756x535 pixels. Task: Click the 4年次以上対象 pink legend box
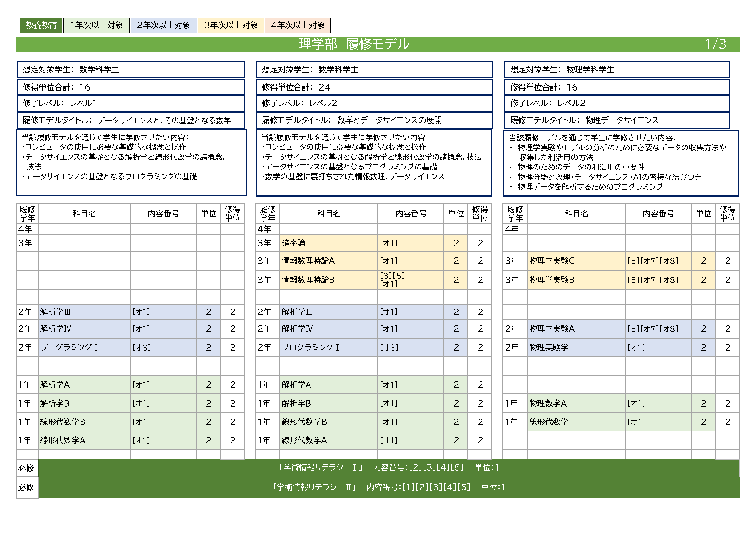(x=298, y=25)
